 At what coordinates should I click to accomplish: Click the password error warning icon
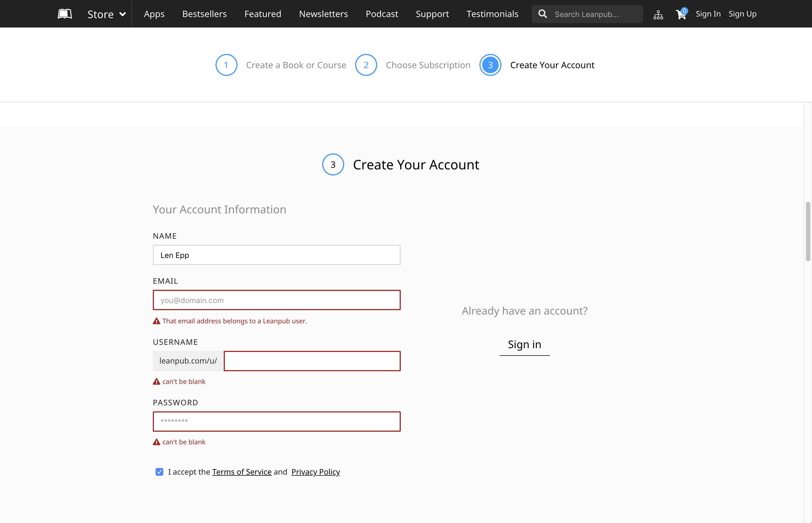[x=156, y=442]
